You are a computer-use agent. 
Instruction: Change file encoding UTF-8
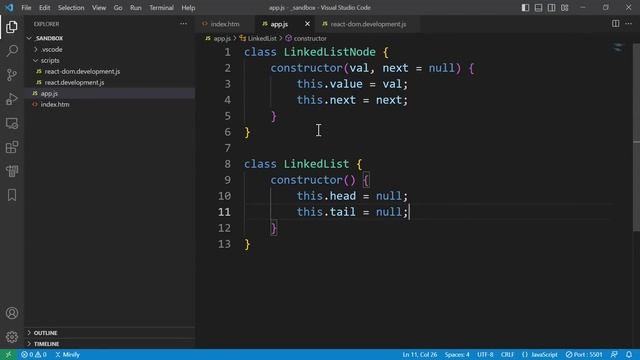click(x=485, y=354)
